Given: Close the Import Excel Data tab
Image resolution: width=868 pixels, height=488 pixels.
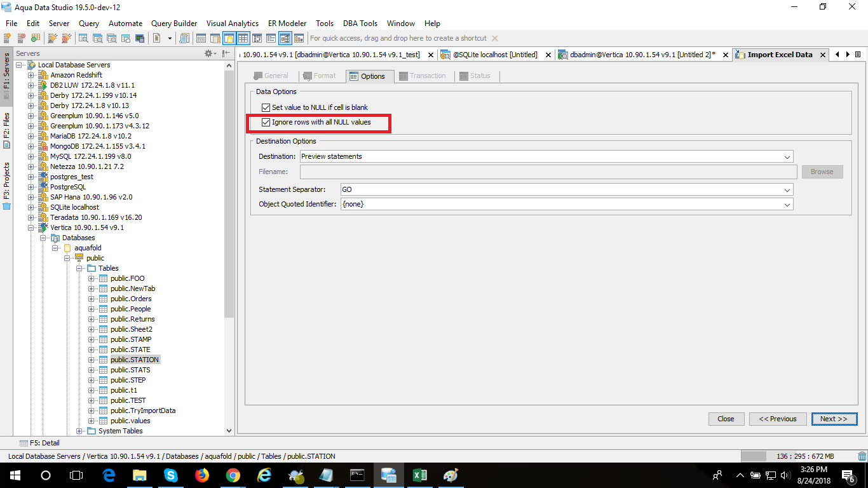Looking at the screenshot, I should pyautogui.click(x=823, y=55).
